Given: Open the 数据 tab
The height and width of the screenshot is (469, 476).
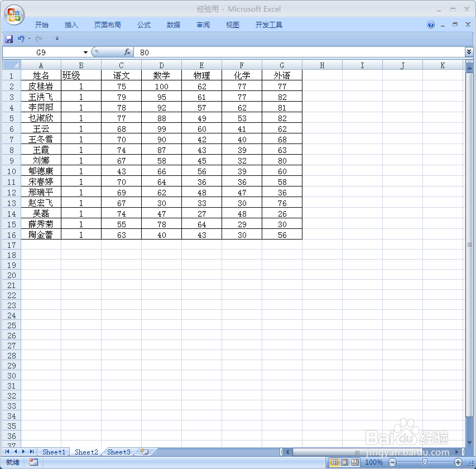Looking at the screenshot, I should (174, 25).
